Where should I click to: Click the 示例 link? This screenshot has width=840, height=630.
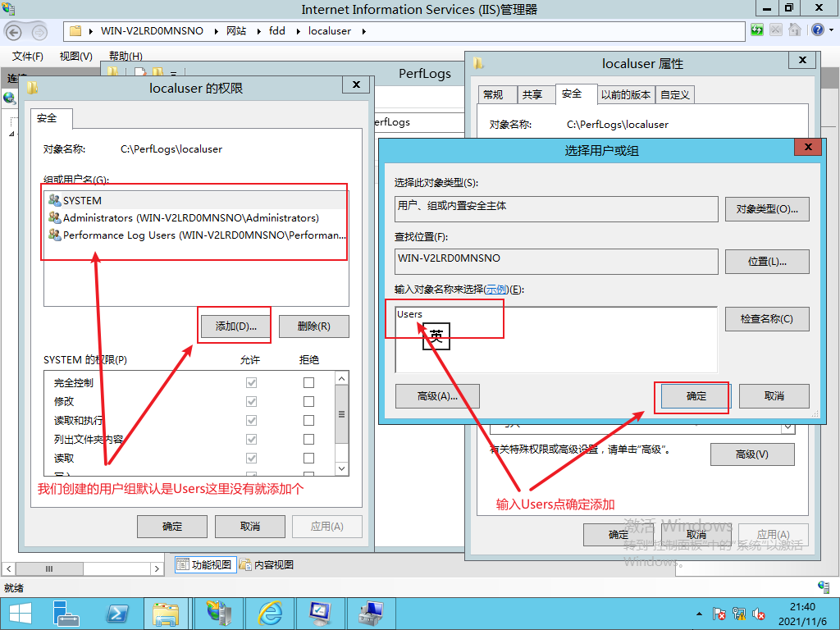tap(496, 290)
